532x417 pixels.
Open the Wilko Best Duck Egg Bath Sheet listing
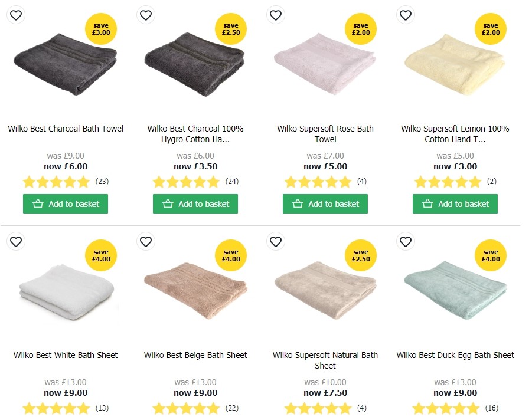[455, 355]
